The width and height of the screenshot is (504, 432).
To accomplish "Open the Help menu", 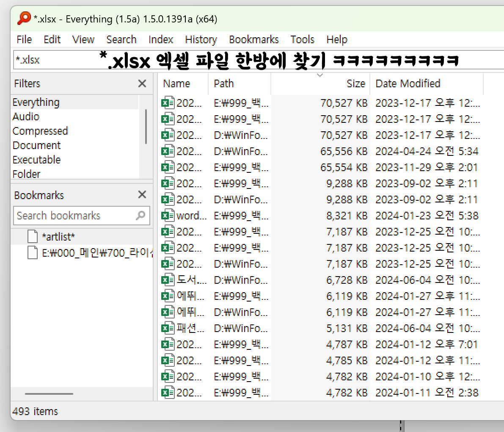I will (x=337, y=39).
